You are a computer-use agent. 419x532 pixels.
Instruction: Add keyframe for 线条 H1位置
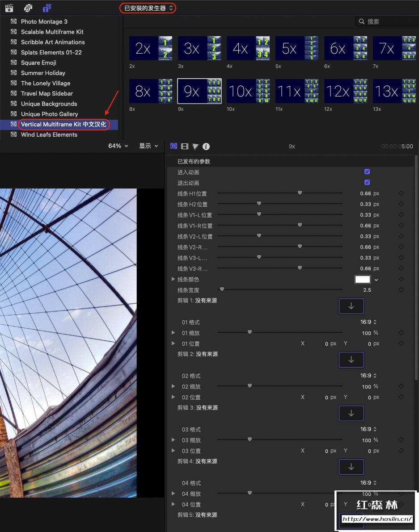402,193
